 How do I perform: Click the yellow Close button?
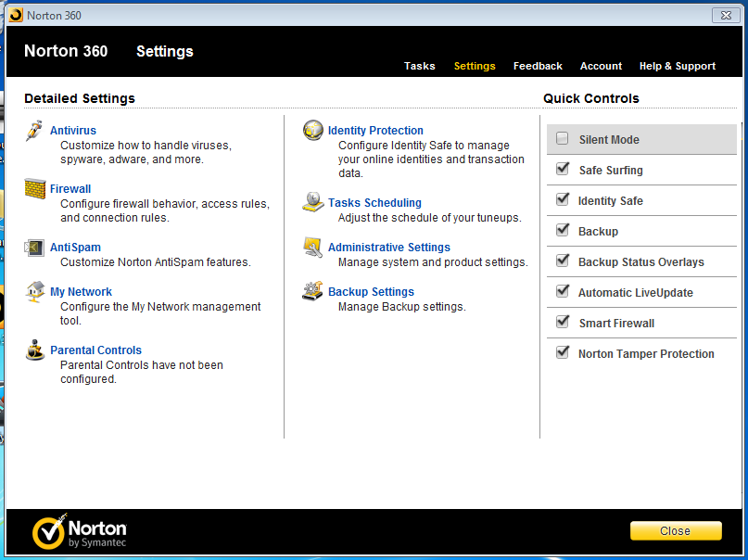(676, 531)
